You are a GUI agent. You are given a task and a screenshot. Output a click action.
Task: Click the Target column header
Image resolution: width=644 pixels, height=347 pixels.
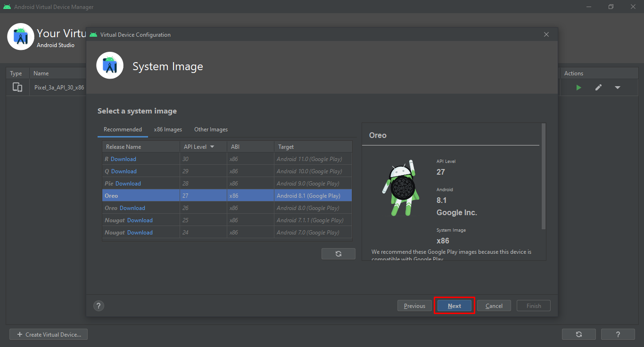coord(313,147)
